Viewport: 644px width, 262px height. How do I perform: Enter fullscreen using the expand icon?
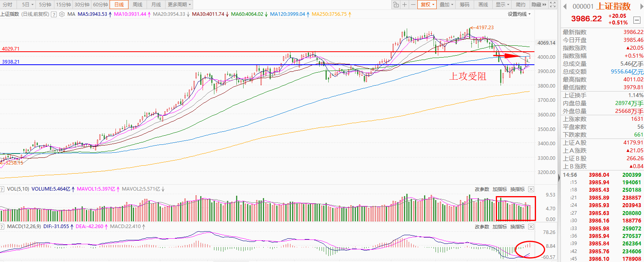(x=553, y=5)
